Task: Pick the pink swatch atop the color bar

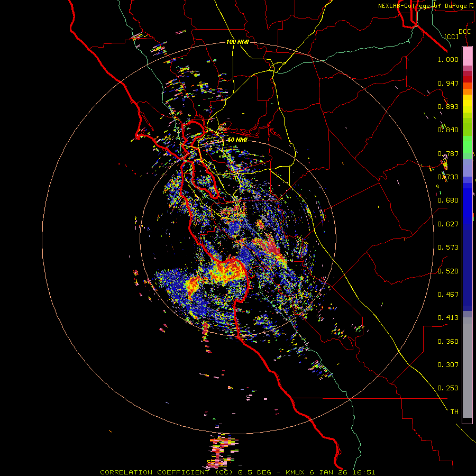Action: point(467,57)
